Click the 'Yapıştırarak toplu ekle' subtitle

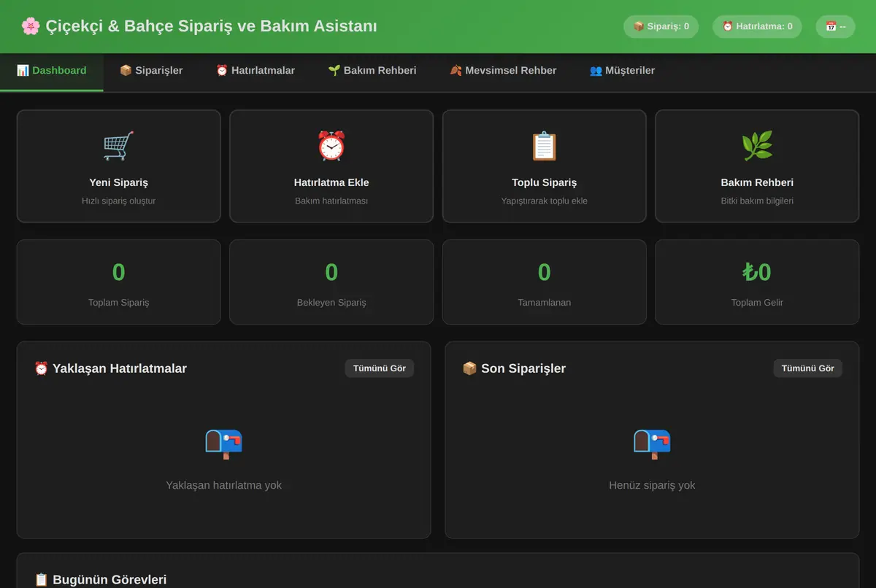[x=545, y=201]
